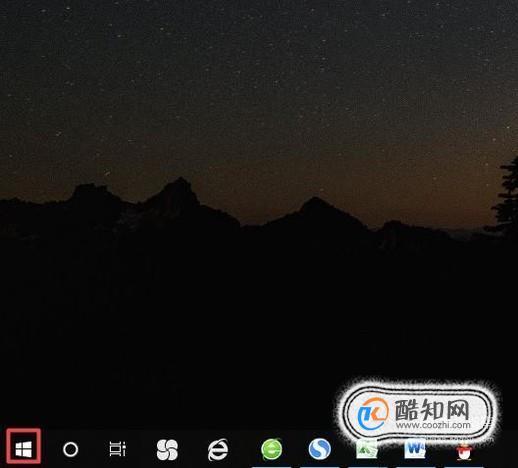Open Task View on the taskbar
Viewport: 518px width, 468px height.
118,449
